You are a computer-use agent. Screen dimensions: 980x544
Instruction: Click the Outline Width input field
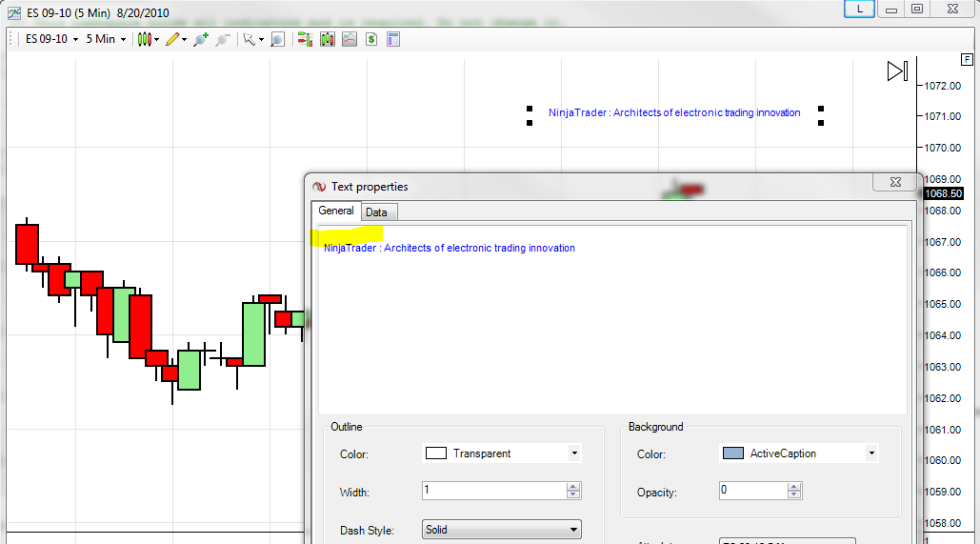494,491
